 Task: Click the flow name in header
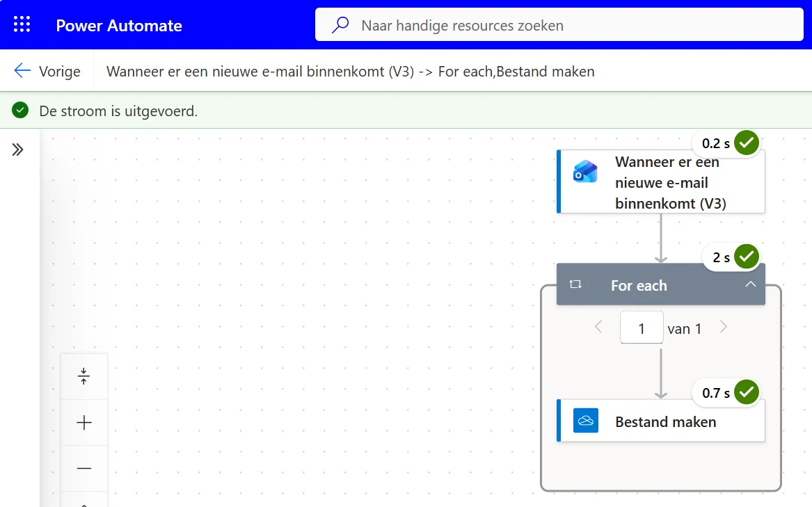[x=351, y=72]
